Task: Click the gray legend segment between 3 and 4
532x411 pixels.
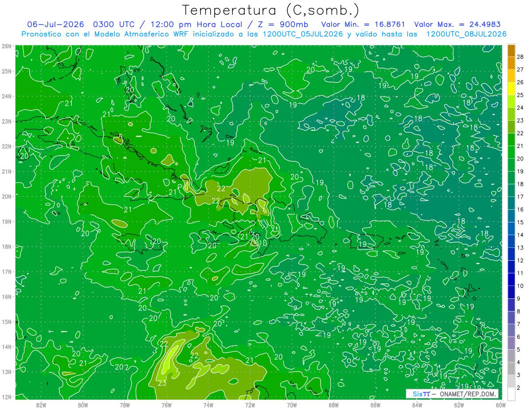Action: tap(511, 368)
